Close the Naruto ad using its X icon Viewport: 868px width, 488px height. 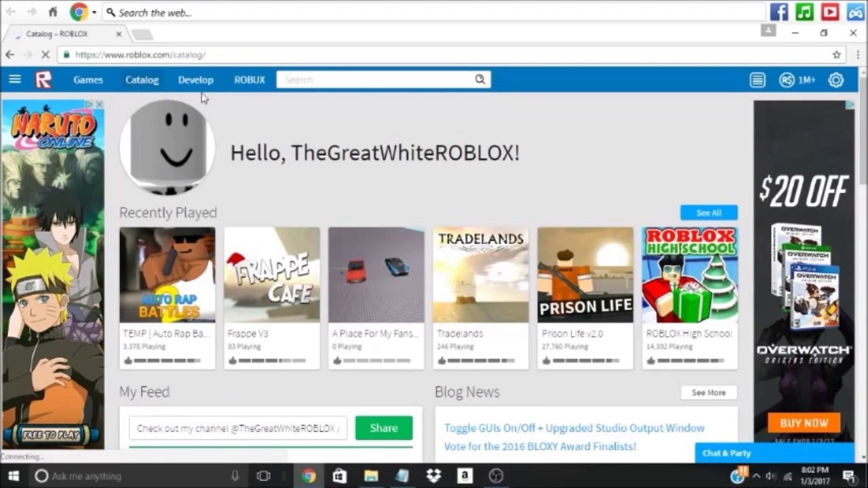pyautogui.click(x=99, y=104)
